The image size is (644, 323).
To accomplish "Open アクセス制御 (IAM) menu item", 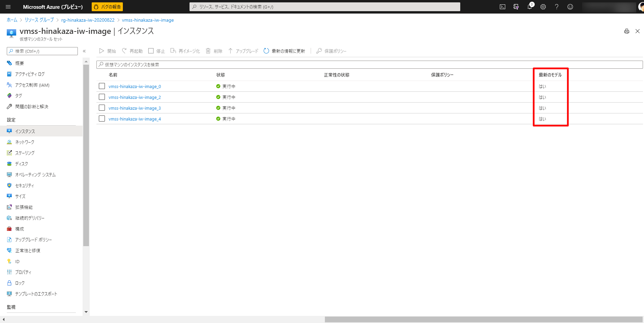I will [41, 85].
